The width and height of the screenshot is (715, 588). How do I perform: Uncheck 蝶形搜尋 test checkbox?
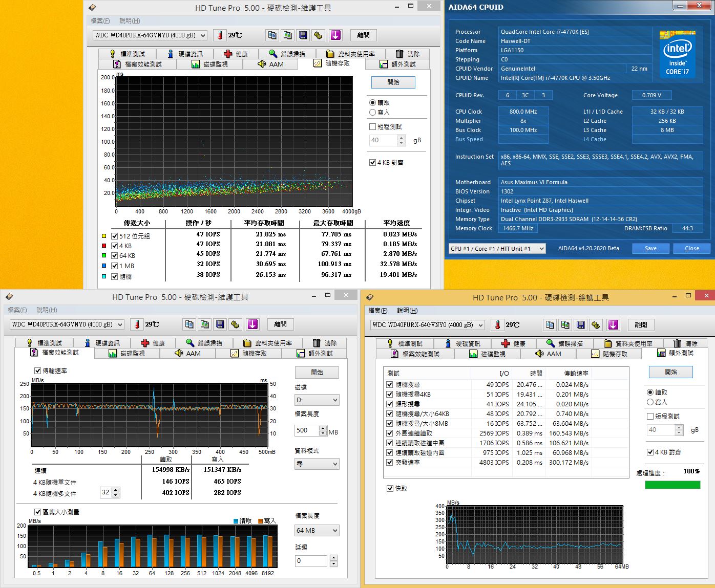coord(390,404)
